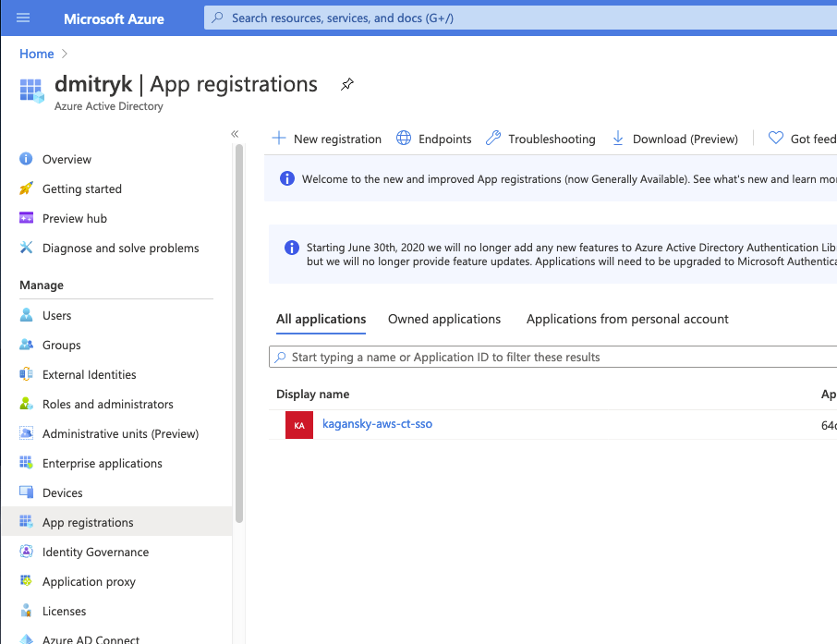Click the breadcrumb chevron after Home
Screen dimensions: 837x644
(x=64, y=54)
